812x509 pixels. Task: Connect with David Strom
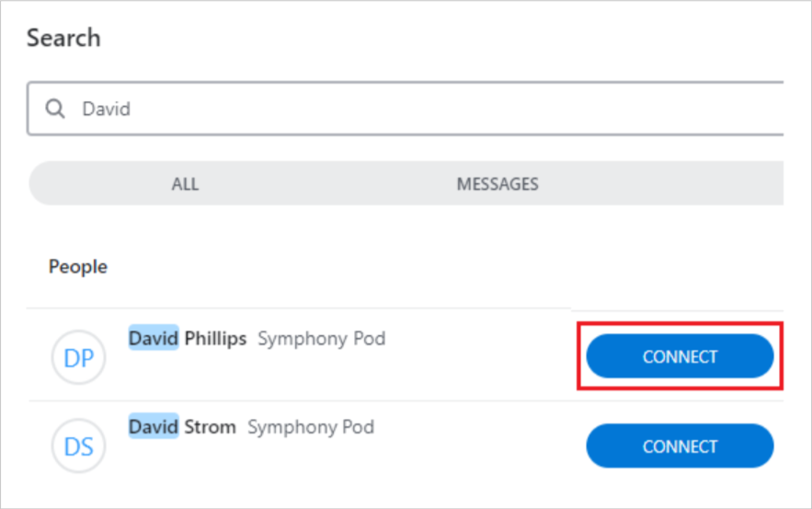(x=680, y=445)
